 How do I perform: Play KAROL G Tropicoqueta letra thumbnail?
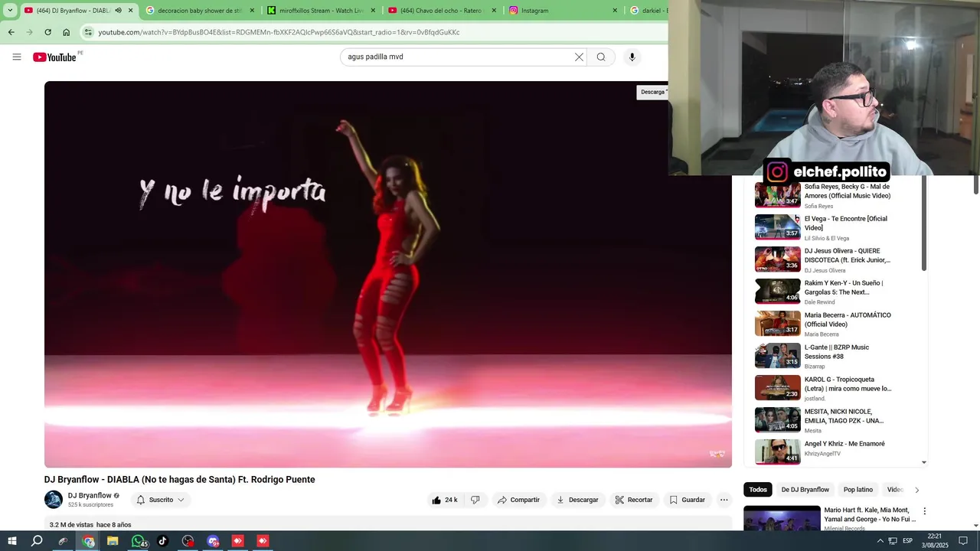[x=778, y=388]
